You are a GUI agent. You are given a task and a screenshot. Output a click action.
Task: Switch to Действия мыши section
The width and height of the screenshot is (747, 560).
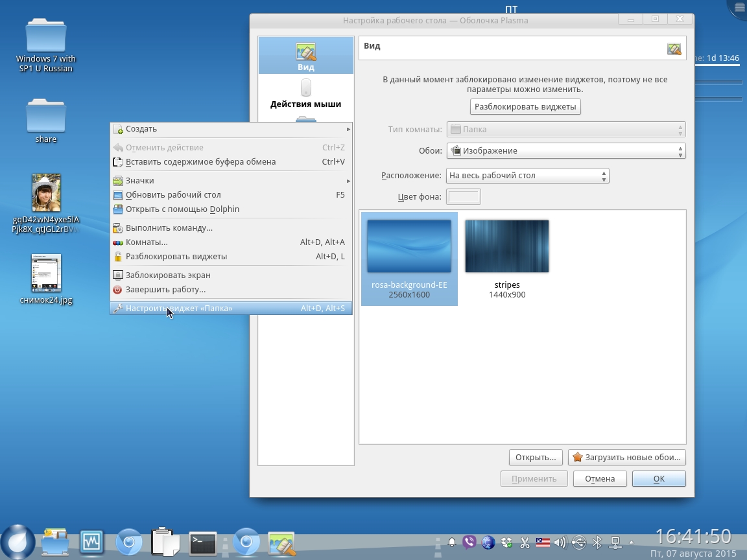306,93
